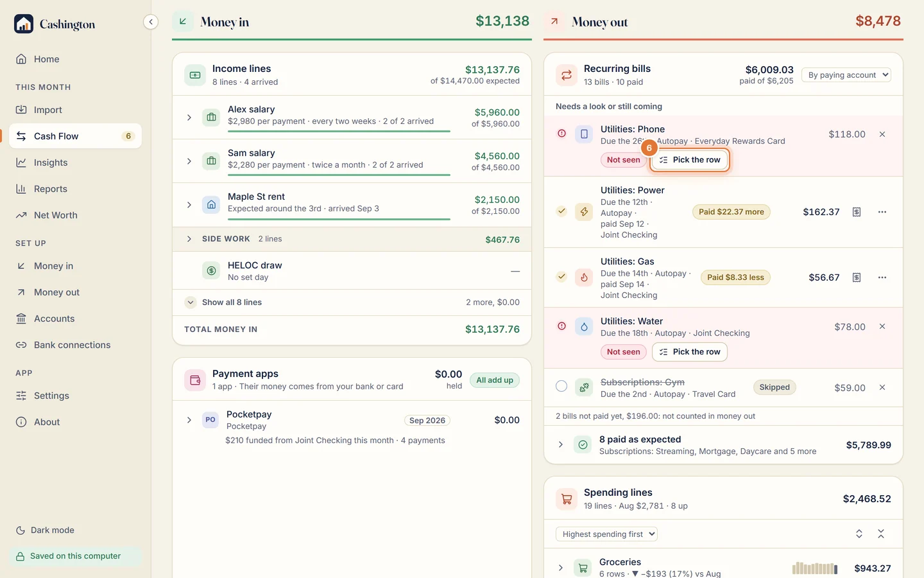Click the All add up badge
The image size is (924, 578).
click(495, 380)
